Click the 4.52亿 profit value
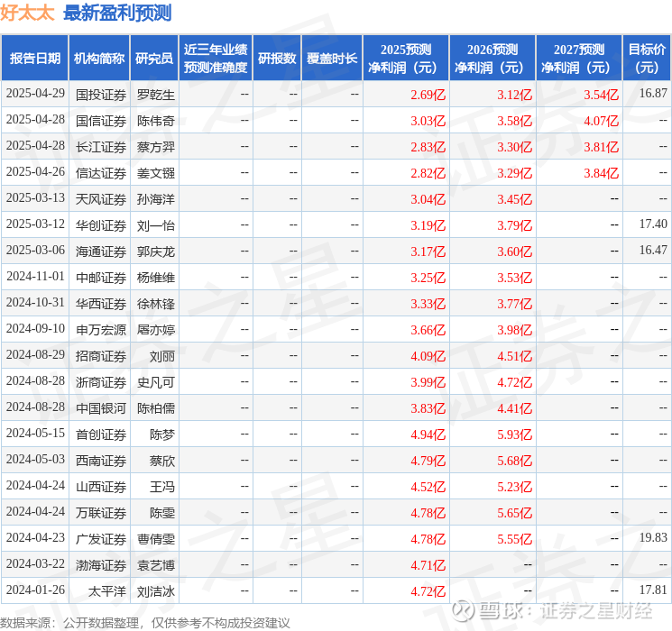This screenshot has width=672, height=631. pyautogui.click(x=428, y=487)
